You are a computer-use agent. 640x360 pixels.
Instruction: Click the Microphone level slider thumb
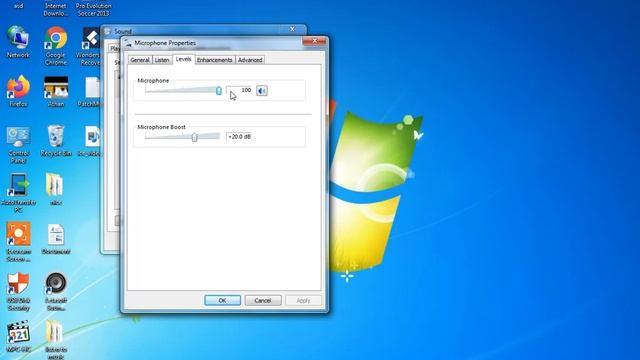(219, 91)
